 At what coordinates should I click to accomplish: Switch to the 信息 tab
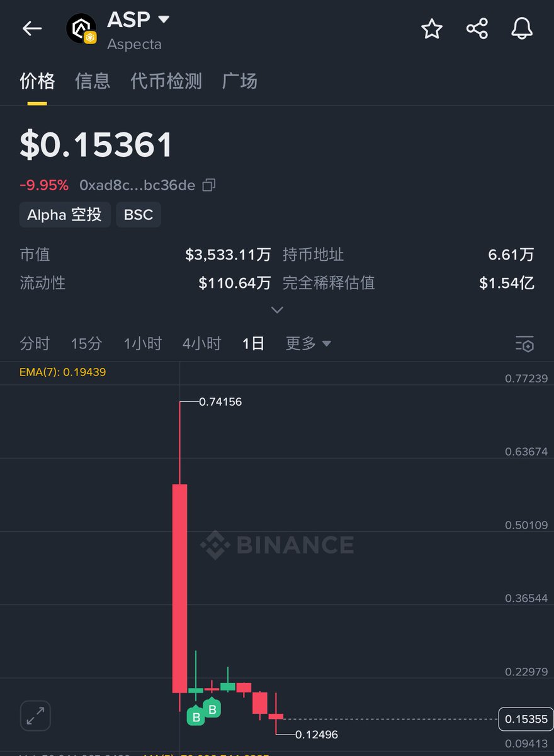[x=93, y=81]
